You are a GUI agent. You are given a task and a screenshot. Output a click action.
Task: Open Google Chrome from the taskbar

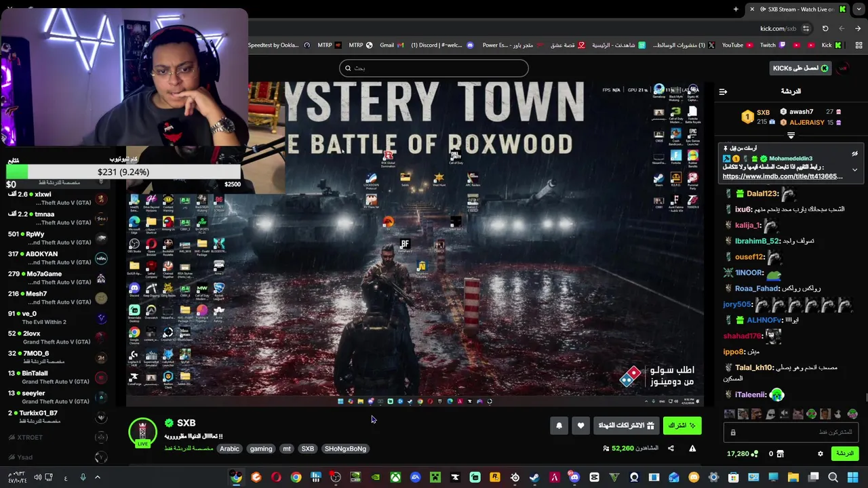coord(296,477)
